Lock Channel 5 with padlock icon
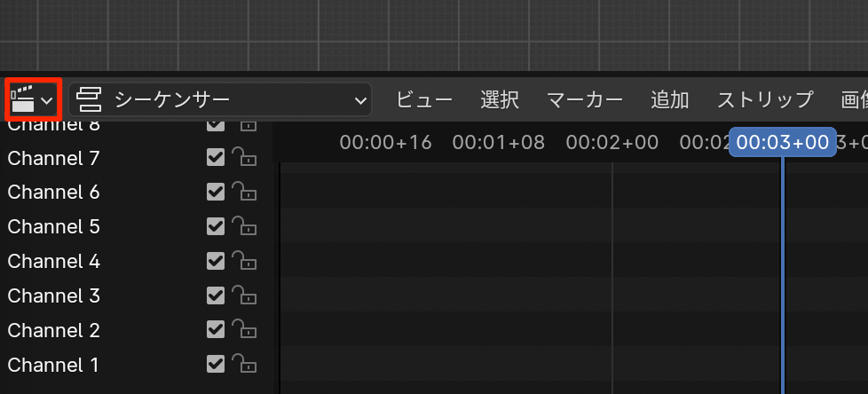The width and height of the screenshot is (868, 394). tap(244, 227)
